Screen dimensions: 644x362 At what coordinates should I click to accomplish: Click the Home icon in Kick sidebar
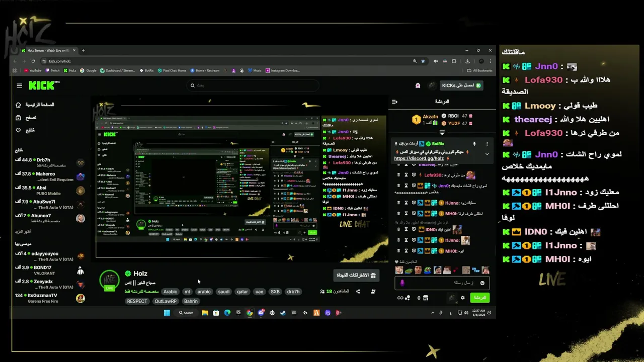point(19,105)
